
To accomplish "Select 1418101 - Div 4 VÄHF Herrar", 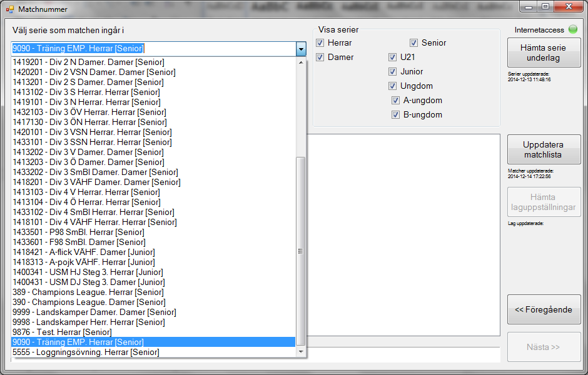I will pos(153,222).
